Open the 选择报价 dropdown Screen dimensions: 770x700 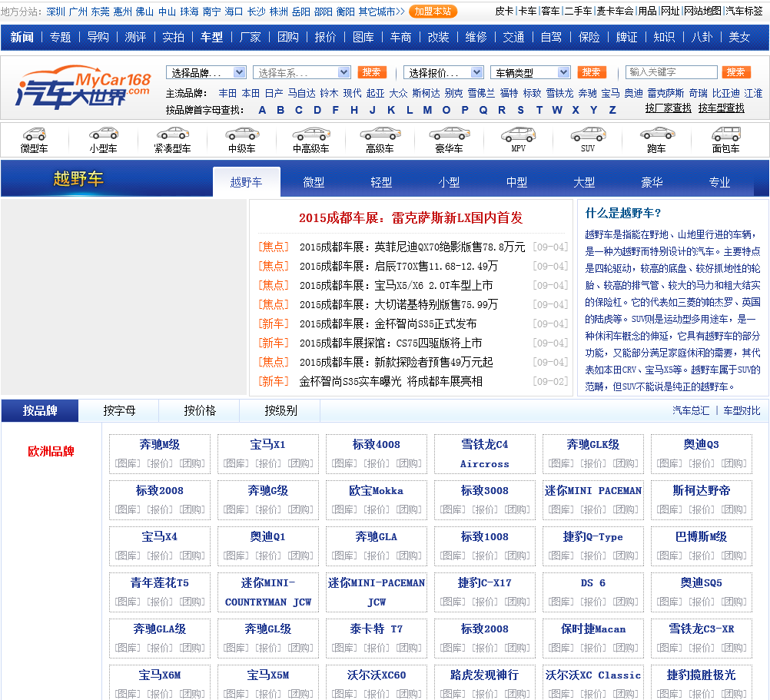coord(443,73)
